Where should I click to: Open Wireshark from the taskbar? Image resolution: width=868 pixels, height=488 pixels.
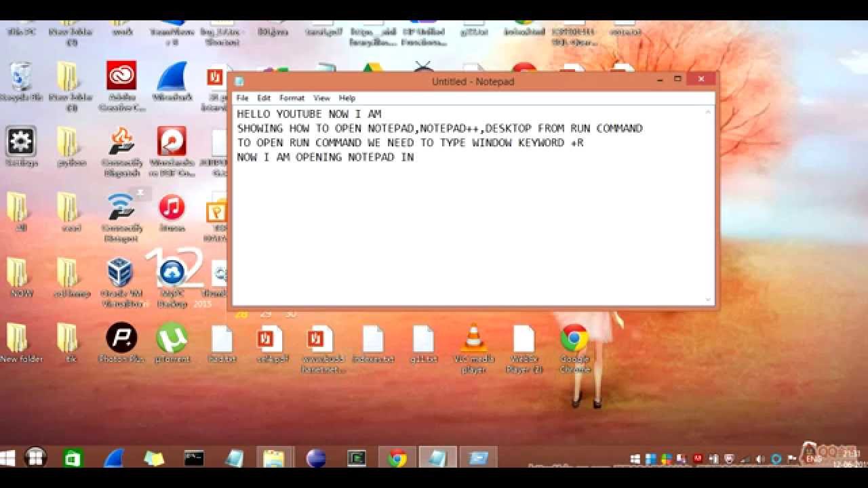(x=113, y=458)
